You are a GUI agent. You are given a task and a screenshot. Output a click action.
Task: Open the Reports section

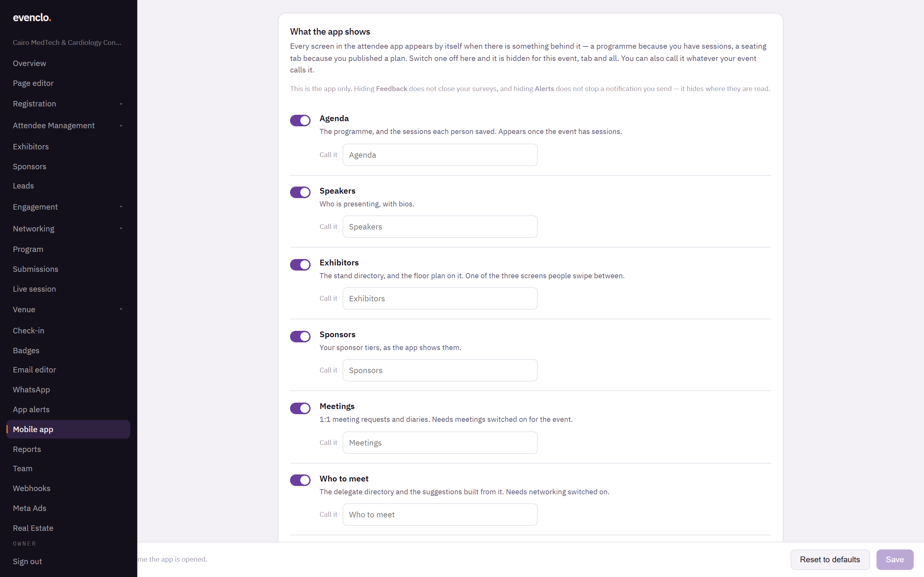pos(27,449)
